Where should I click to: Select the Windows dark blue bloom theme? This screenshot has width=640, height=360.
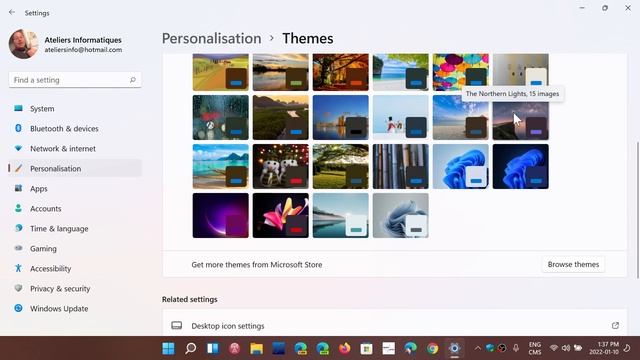(520, 167)
